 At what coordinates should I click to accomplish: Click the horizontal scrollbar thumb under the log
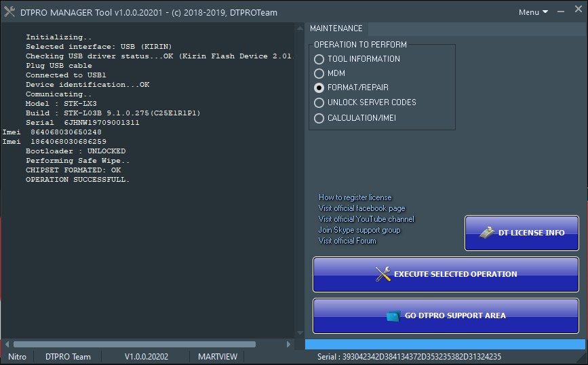[135, 345]
